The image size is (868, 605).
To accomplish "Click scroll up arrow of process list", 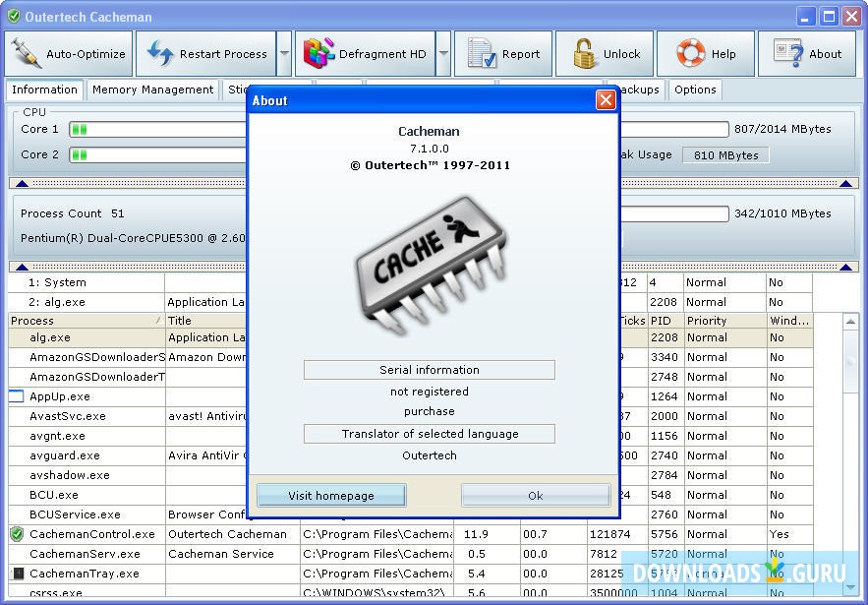I will 850,321.
